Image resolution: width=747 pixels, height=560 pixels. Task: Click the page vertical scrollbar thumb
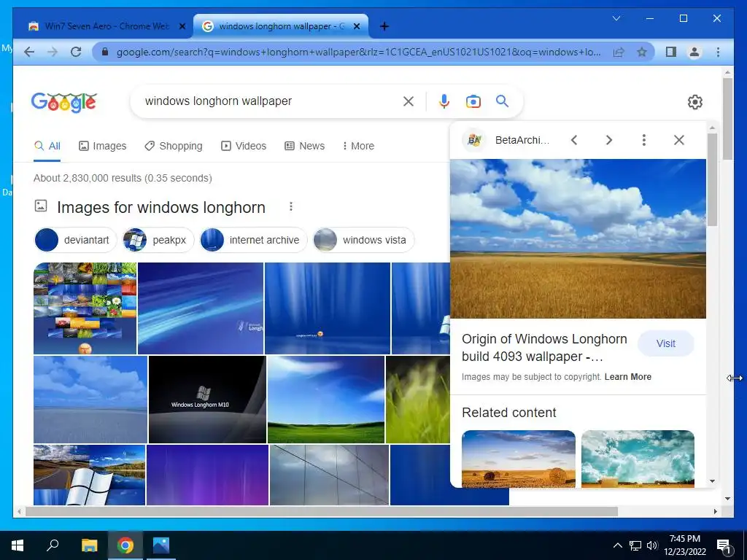[727, 119]
